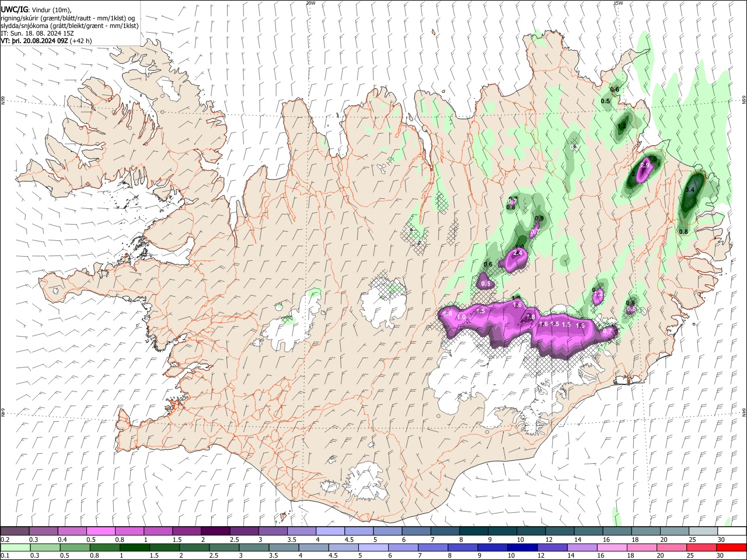Click the 0.8 label below the 3.4 cell

(x=683, y=232)
